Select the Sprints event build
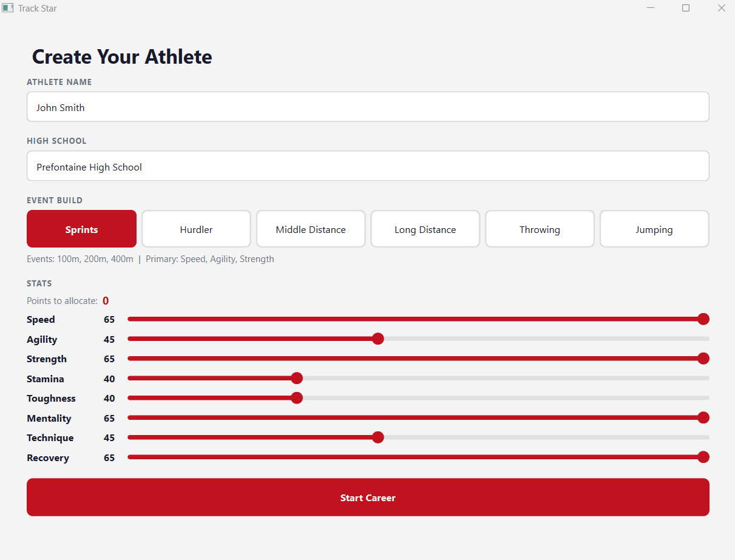Viewport: 735px width, 560px height. 81,229
